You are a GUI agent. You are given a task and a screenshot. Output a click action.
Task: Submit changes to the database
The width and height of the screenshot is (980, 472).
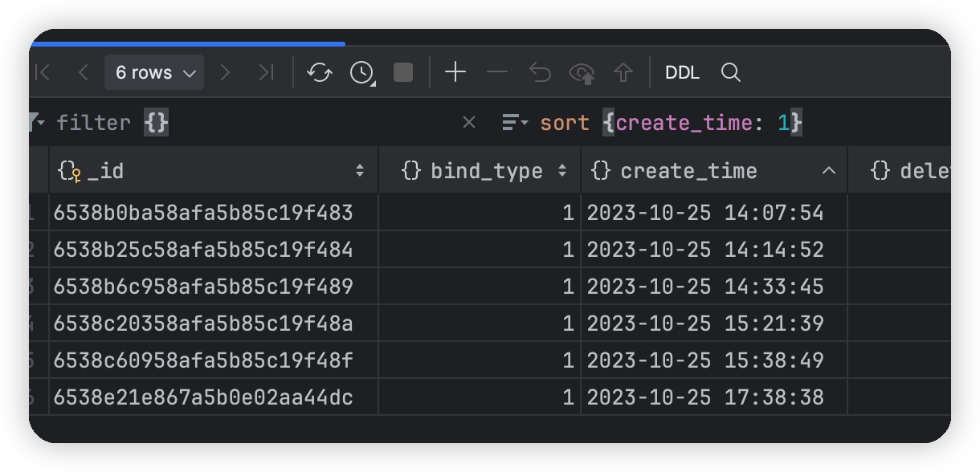point(623,73)
